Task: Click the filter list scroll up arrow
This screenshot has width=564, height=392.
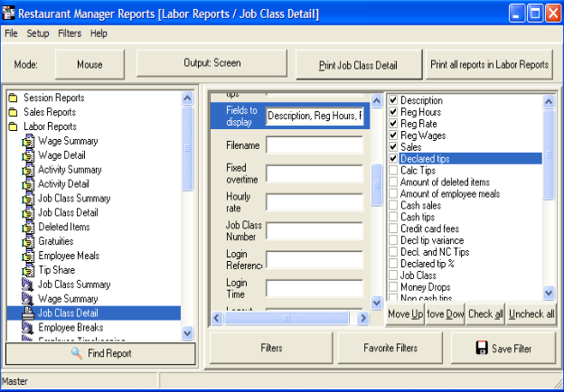Action: pos(376,100)
